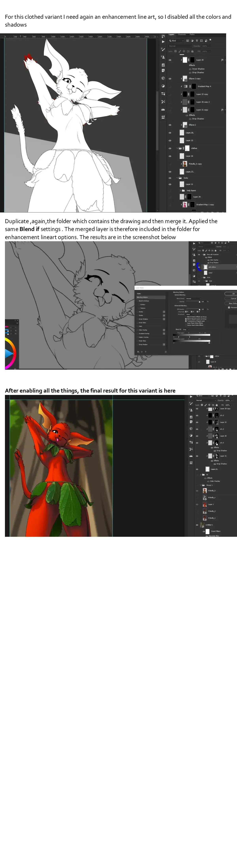Collapse the clothes layer group
The image size is (237, 868).
[x=177, y=148]
